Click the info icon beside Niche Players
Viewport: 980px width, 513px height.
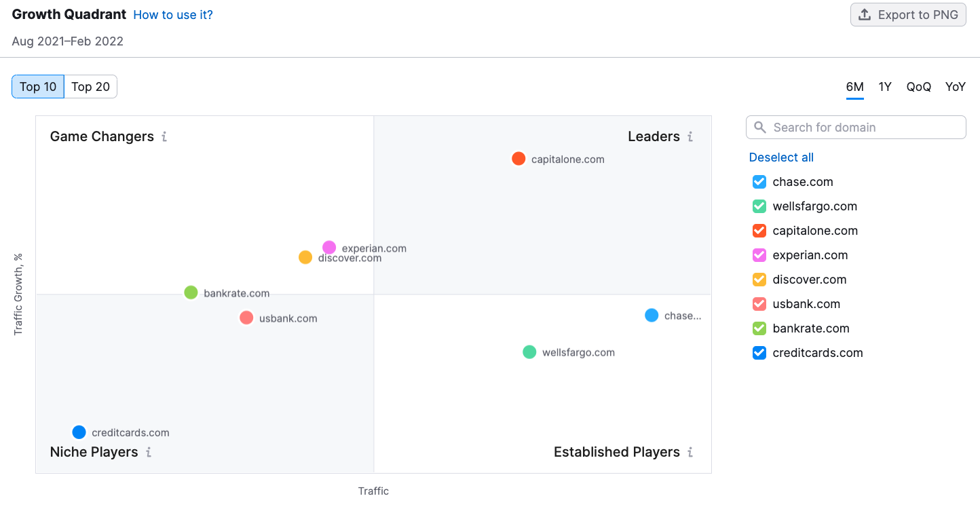[149, 453]
